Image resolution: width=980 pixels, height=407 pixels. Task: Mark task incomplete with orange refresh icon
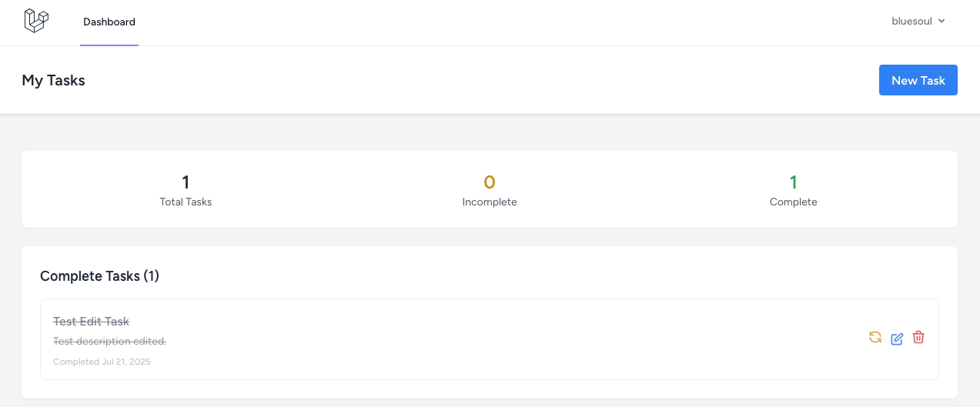pos(875,337)
